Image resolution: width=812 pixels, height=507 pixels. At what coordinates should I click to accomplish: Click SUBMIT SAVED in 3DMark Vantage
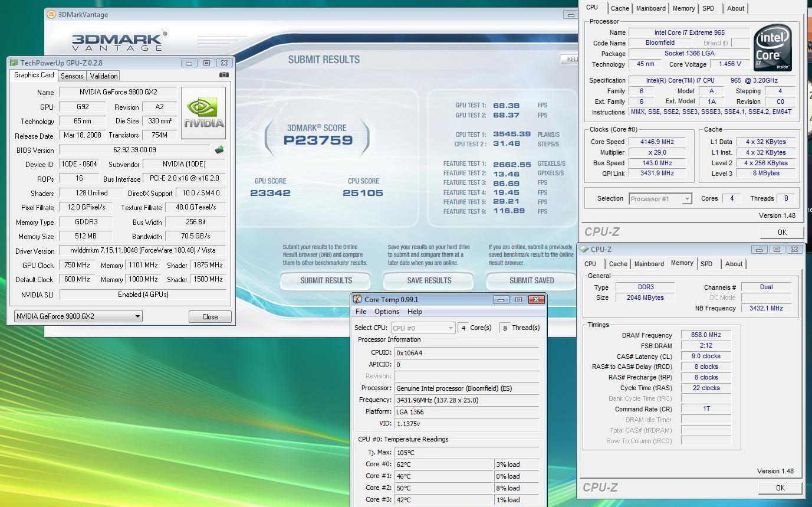coord(532,280)
